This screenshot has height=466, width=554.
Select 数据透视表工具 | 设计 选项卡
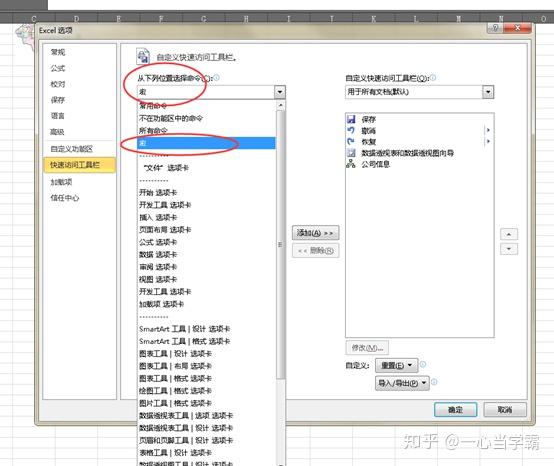[206, 428]
